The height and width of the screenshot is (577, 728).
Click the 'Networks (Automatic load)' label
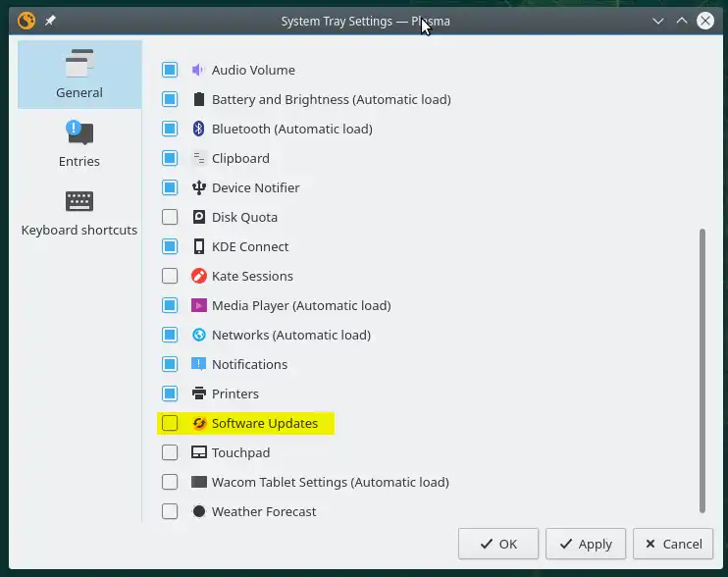point(291,335)
